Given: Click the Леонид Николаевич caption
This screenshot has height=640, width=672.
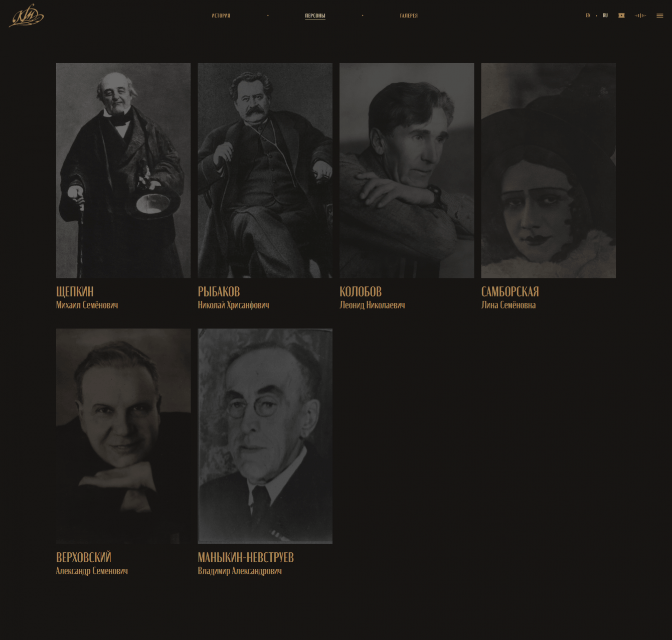Looking at the screenshot, I should [372, 305].
